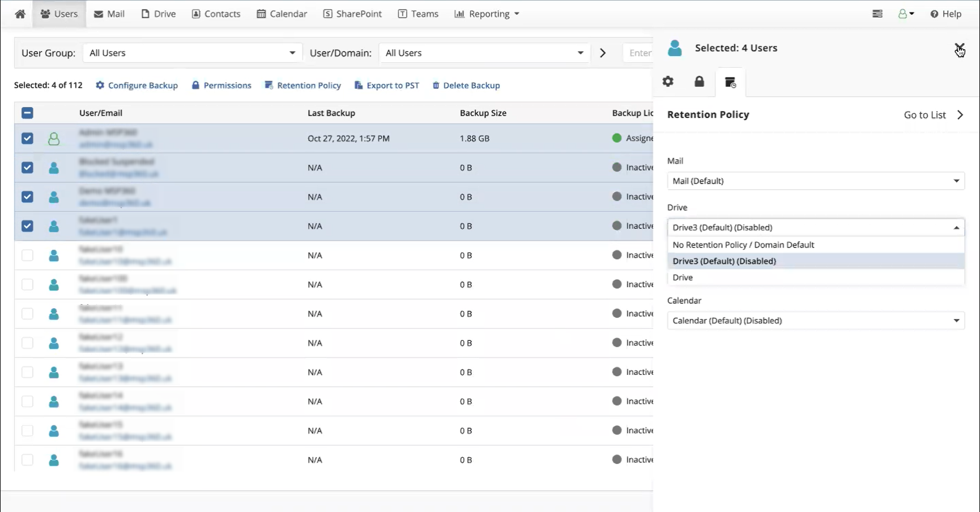
Task: Uncheck the second selected user row
Action: [x=27, y=168]
